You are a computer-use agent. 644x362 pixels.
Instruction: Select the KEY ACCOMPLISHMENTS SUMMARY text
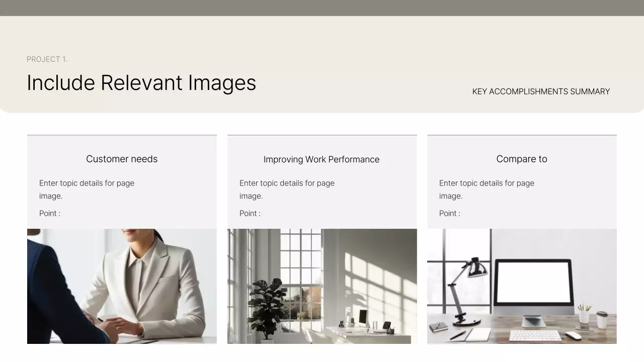coord(540,91)
